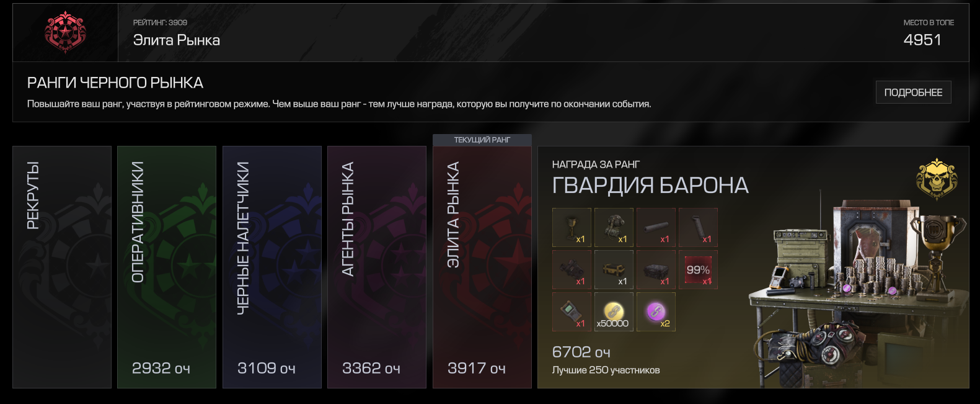Click the reward table loot illustration
980x404 pixels.
859,292
